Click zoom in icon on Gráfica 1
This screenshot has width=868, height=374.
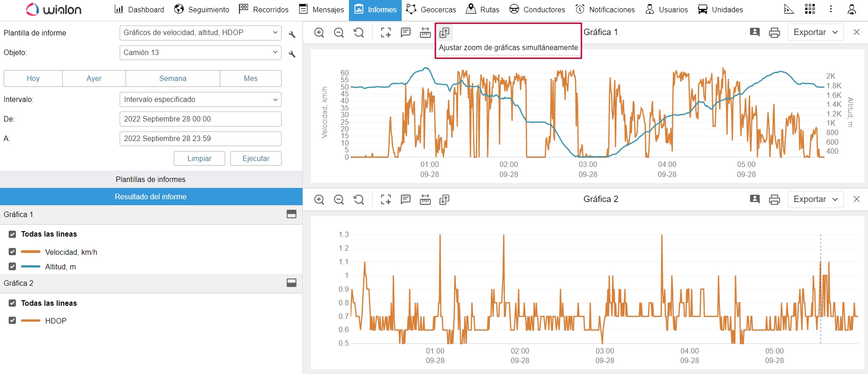tap(319, 33)
